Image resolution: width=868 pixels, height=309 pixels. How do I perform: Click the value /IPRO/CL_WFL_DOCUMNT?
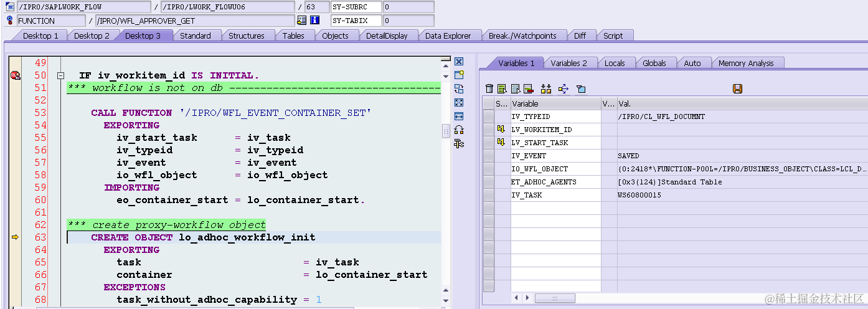(660, 116)
